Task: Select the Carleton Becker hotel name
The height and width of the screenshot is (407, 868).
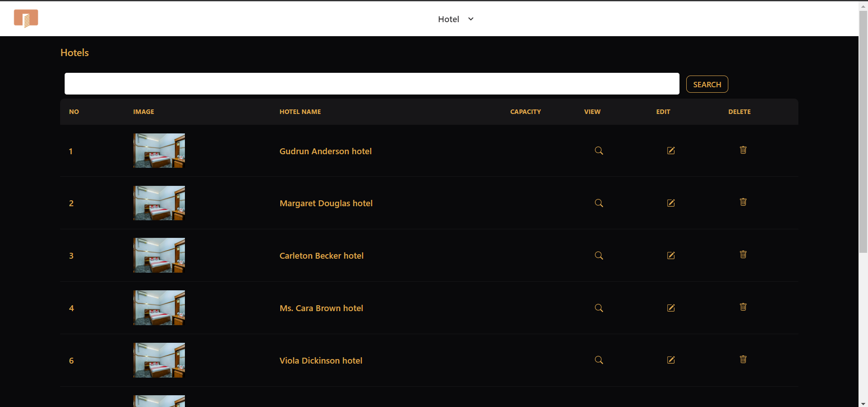Action: click(x=321, y=256)
